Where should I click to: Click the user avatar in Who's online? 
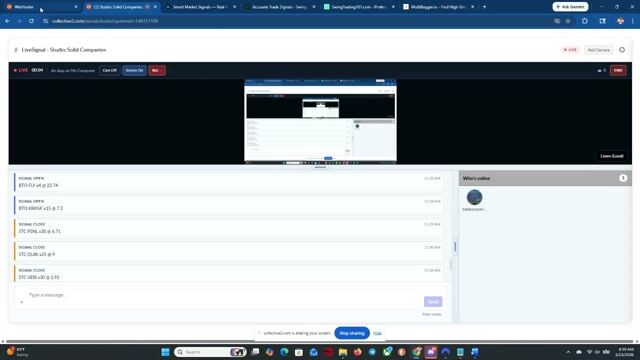click(x=474, y=197)
